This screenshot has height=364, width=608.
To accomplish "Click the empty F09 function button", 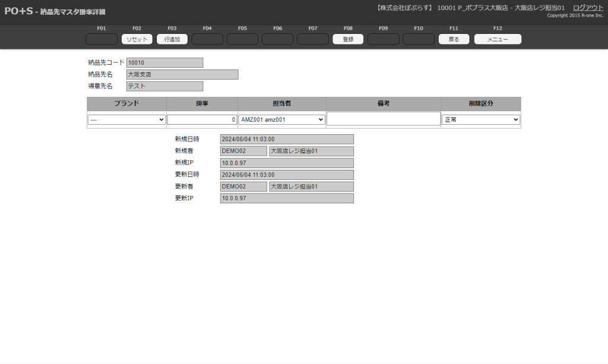I will point(383,39).
